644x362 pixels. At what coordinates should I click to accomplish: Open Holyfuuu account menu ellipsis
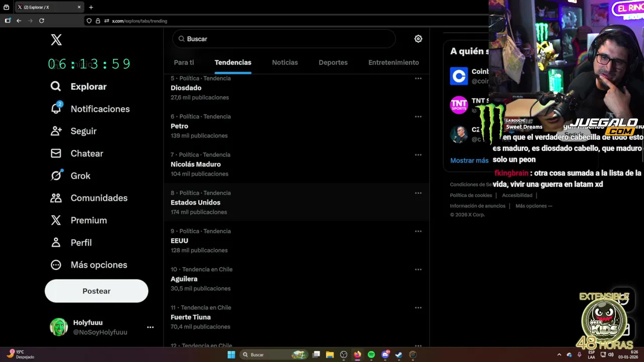150,327
